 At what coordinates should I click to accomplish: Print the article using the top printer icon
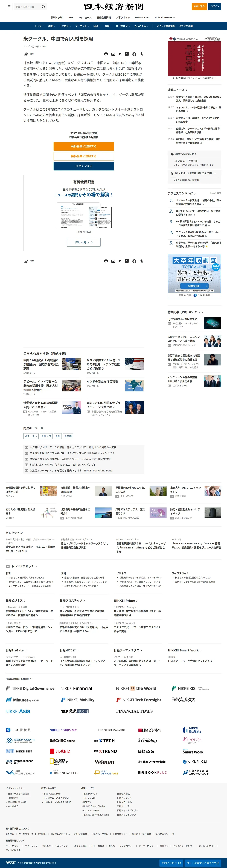(x=106, y=54)
